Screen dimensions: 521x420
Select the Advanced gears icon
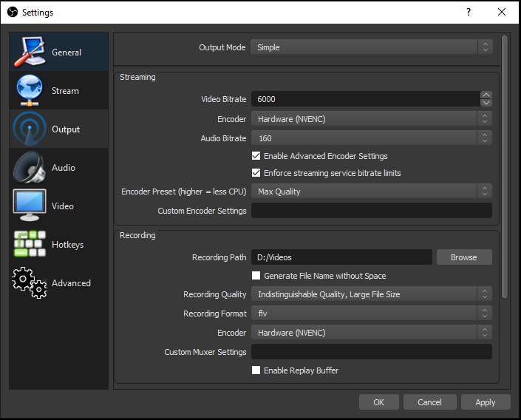[30, 282]
